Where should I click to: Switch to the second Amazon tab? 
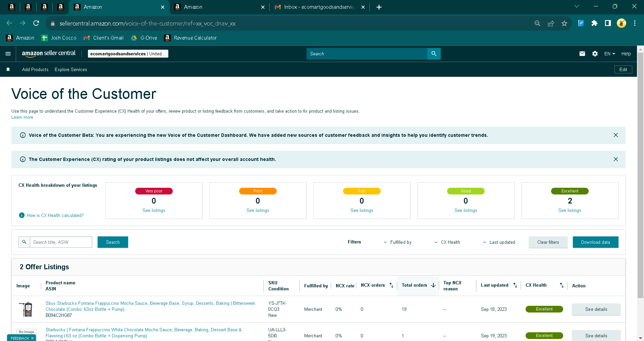coord(219,7)
